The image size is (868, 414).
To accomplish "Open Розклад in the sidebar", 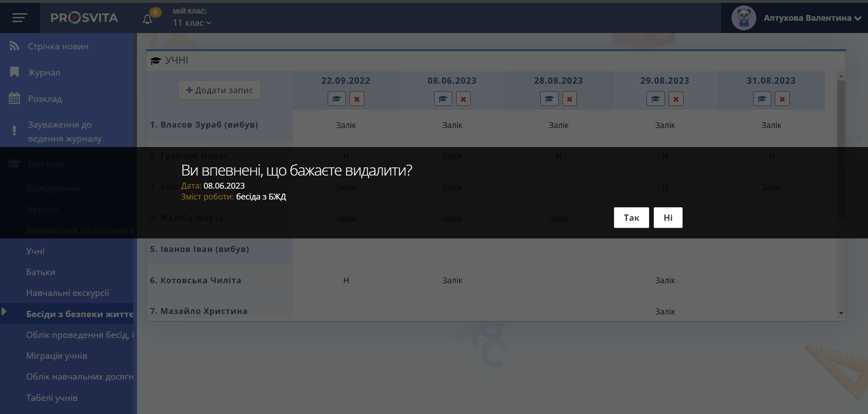I will coord(45,99).
